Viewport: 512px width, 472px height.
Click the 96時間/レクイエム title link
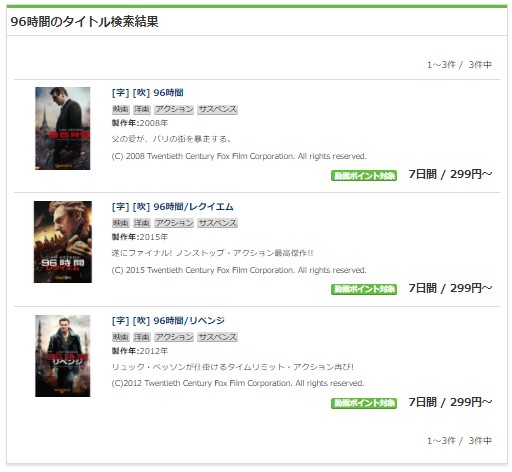[x=173, y=207]
